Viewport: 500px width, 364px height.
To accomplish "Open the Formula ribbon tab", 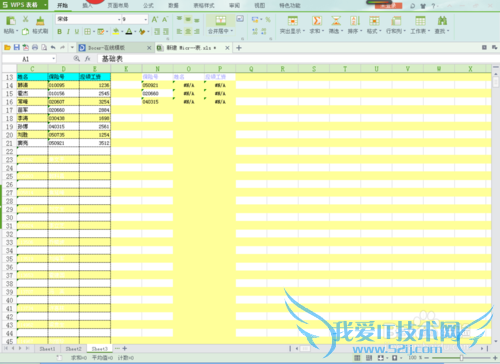I will (x=148, y=5).
